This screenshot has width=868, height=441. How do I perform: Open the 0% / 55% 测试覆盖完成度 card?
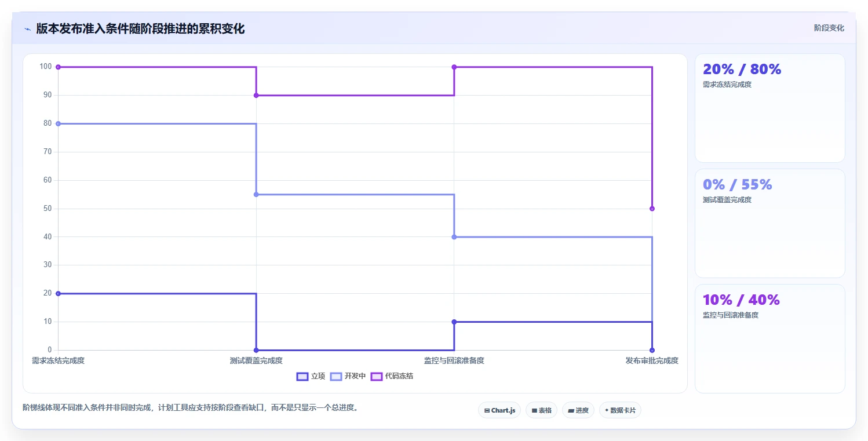pyautogui.click(x=770, y=224)
